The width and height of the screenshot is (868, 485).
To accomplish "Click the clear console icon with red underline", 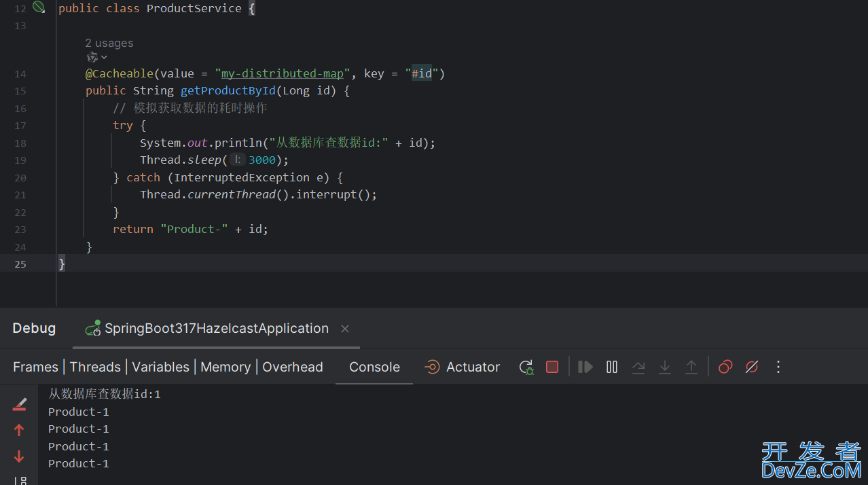I will [x=19, y=404].
